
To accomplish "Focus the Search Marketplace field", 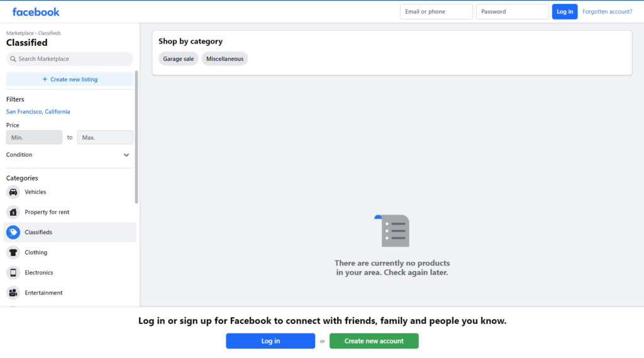I will point(70,59).
